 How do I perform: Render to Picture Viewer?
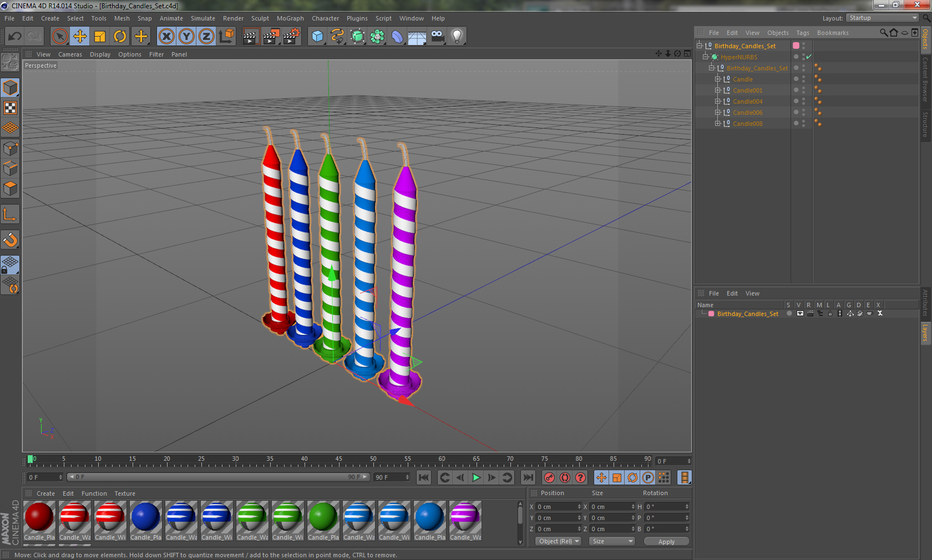point(271,37)
